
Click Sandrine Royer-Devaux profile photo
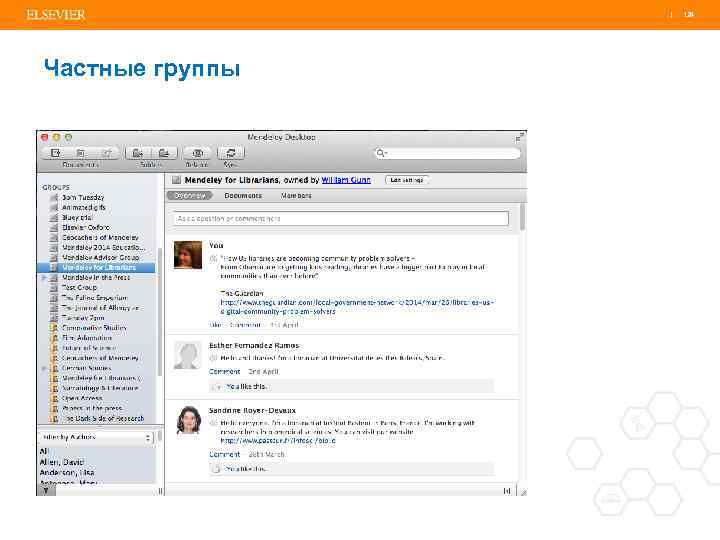pos(189,420)
